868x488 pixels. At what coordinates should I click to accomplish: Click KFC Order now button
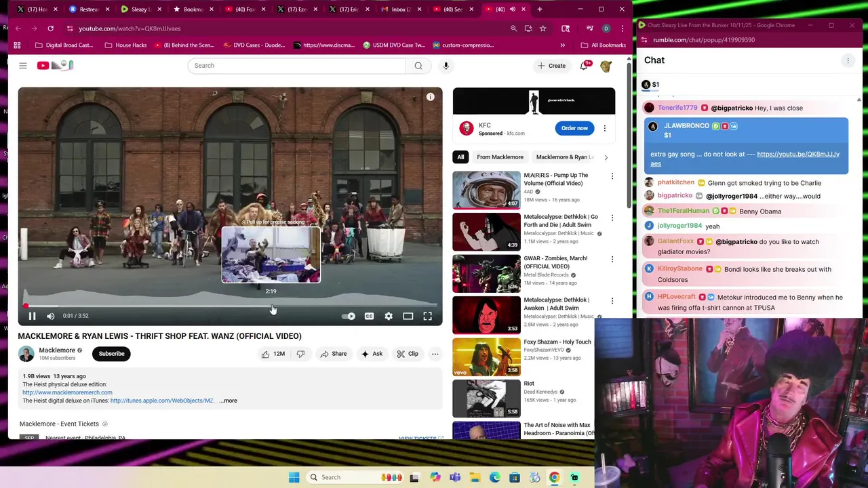tap(574, 128)
